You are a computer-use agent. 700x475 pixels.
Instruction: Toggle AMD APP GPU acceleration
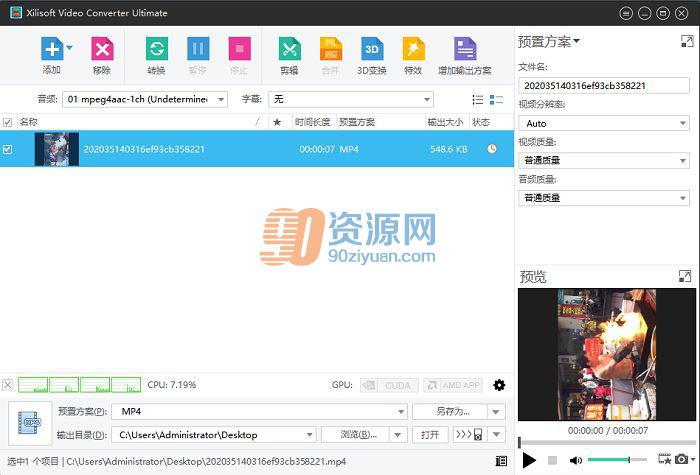click(453, 385)
